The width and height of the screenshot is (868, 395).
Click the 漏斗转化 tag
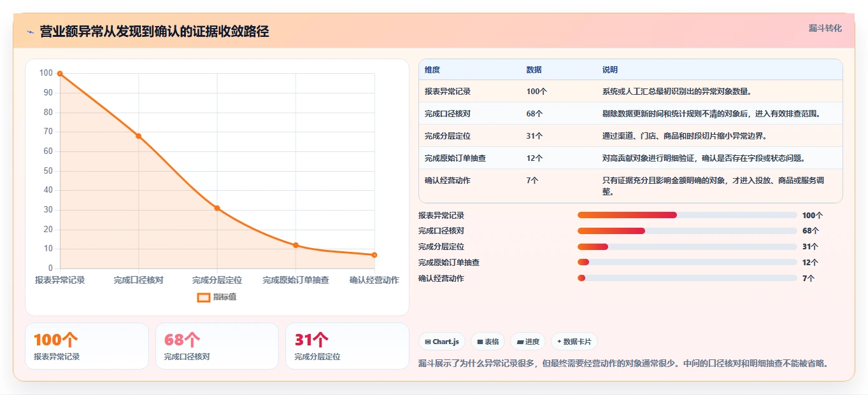825,28
